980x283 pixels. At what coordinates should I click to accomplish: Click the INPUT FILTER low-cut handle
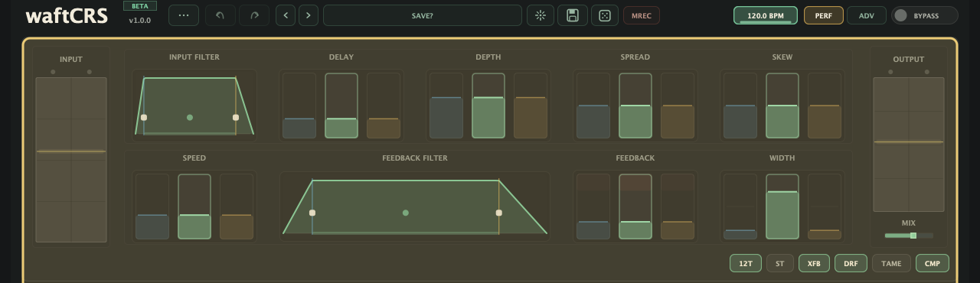[144, 118]
